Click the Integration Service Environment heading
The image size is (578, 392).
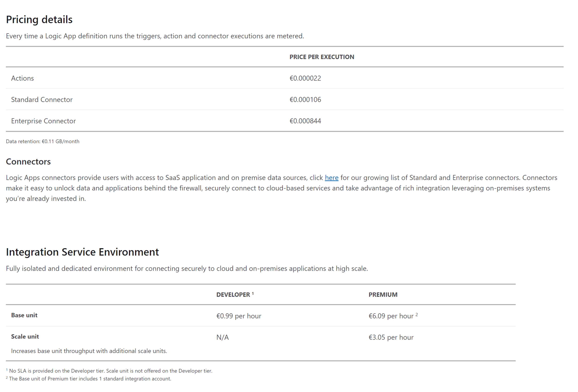pyautogui.click(x=82, y=252)
